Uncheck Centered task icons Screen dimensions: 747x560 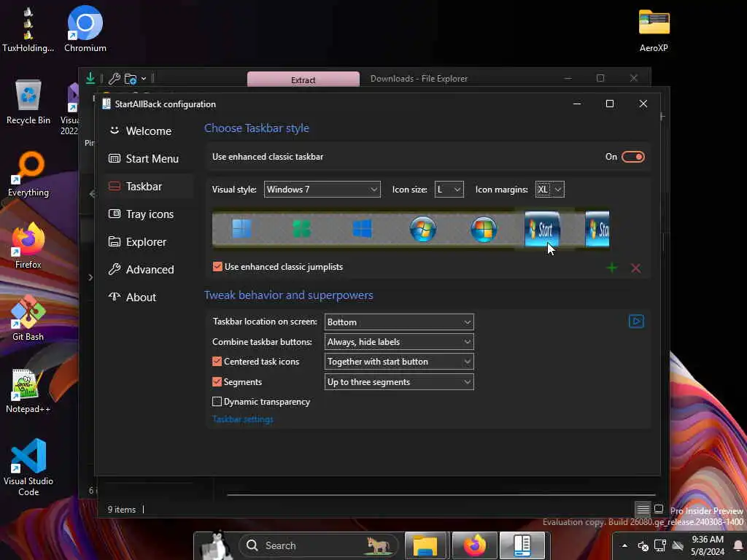click(x=217, y=362)
